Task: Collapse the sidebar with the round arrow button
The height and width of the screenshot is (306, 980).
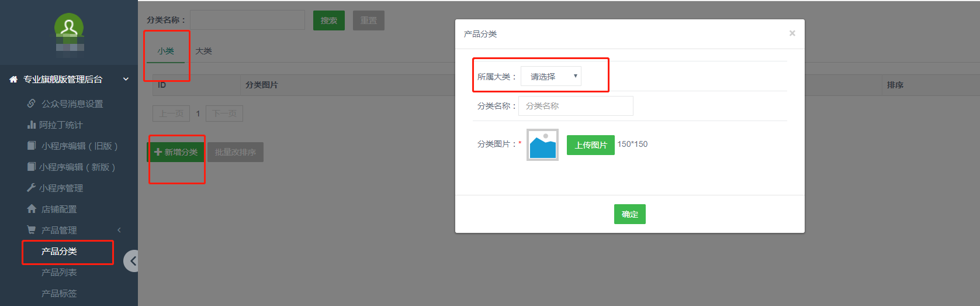Action: tap(132, 261)
